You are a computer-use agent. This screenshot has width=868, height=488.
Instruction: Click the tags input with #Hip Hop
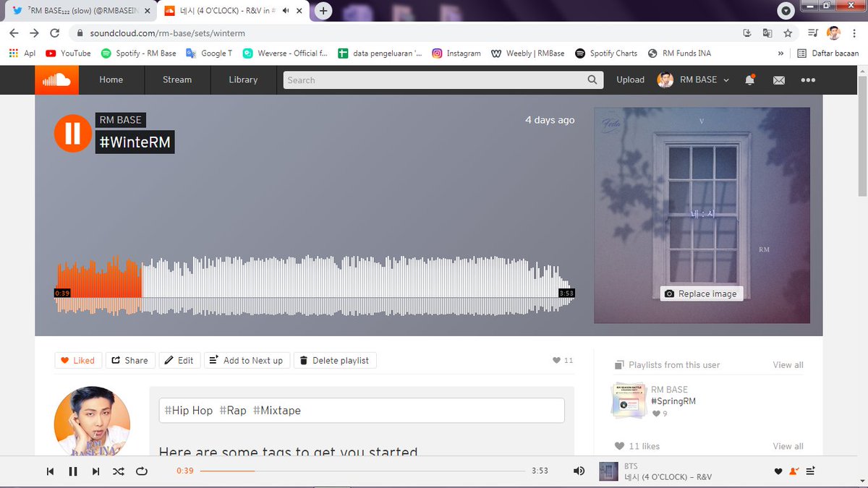pyautogui.click(x=362, y=410)
